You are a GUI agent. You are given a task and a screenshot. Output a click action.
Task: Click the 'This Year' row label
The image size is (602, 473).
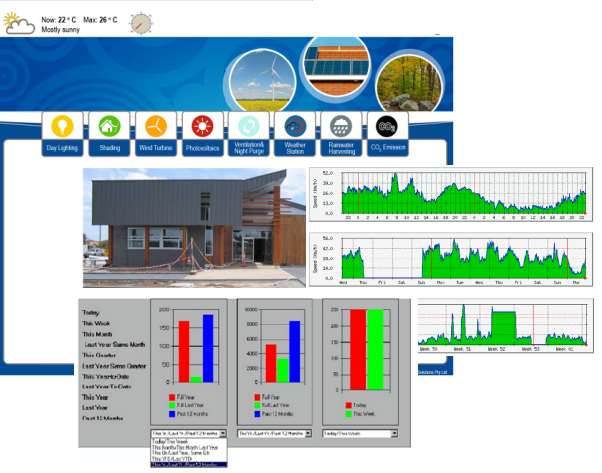(95, 397)
